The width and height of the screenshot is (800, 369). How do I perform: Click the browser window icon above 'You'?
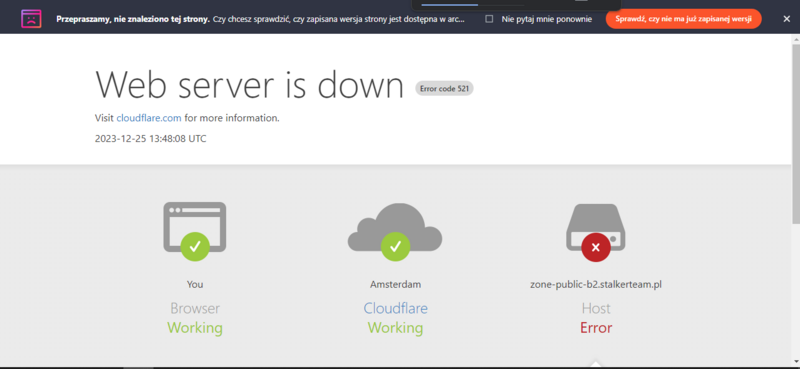[x=195, y=227]
